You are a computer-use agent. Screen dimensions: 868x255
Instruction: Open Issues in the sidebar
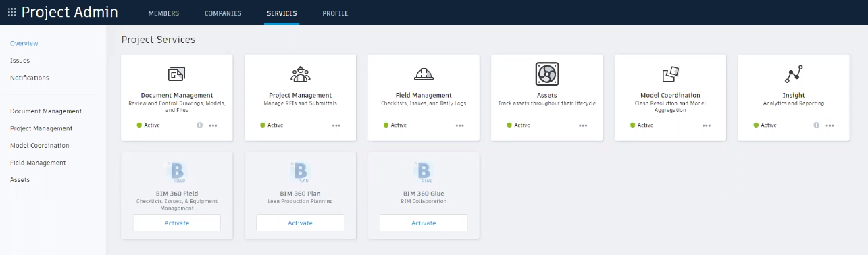tap(20, 61)
